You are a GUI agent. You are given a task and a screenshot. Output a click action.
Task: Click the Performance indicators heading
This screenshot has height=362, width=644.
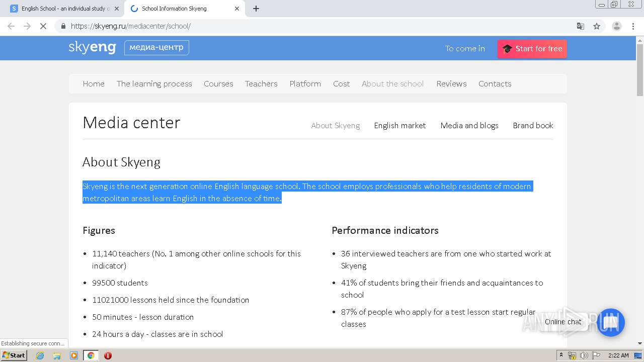tap(385, 230)
